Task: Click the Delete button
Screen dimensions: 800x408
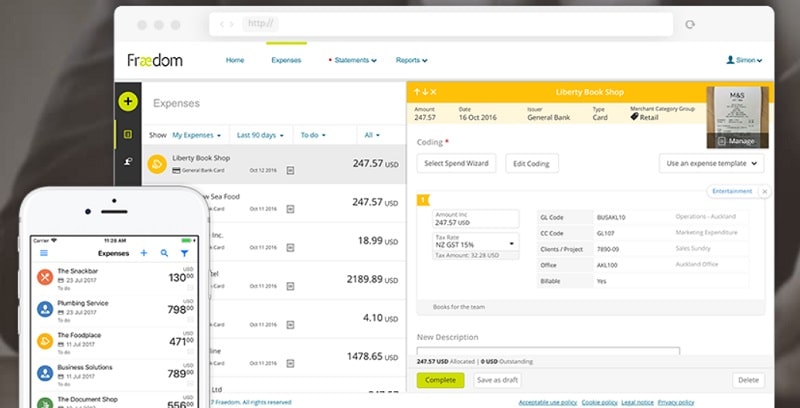Action: (748, 380)
